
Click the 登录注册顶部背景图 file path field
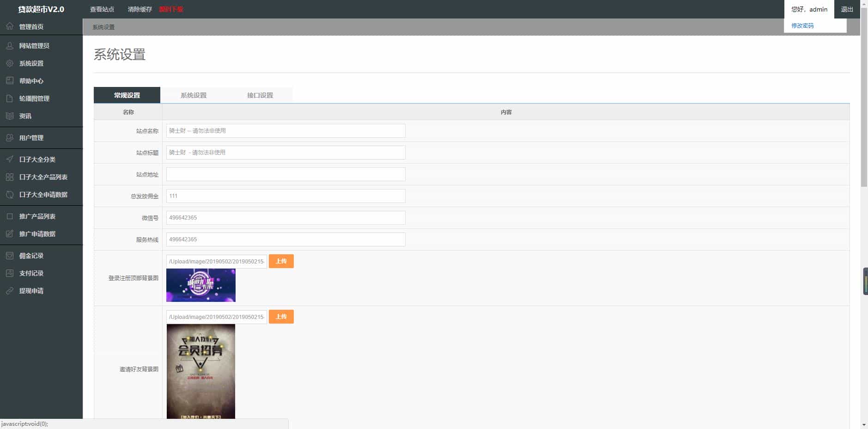click(217, 262)
